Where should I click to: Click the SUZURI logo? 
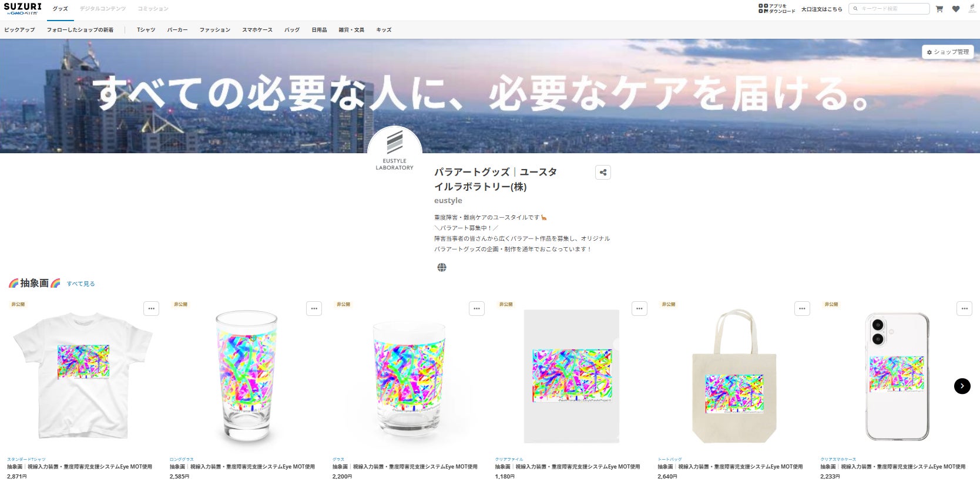(22, 9)
